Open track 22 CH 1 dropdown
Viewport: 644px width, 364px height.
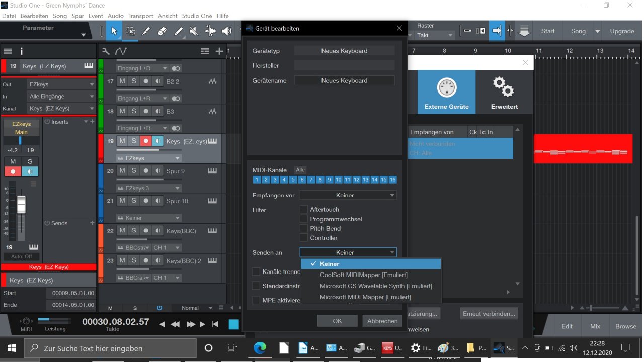click(167, 247)
